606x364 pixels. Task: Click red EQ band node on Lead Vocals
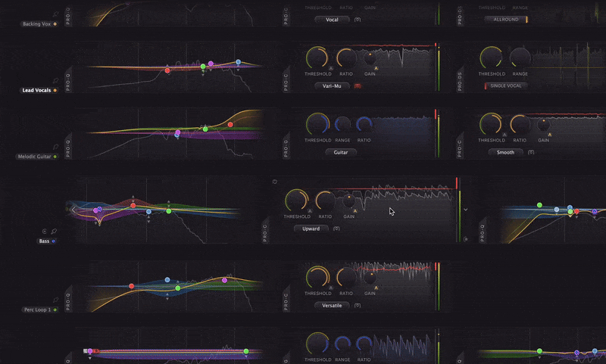coord(167,70)
